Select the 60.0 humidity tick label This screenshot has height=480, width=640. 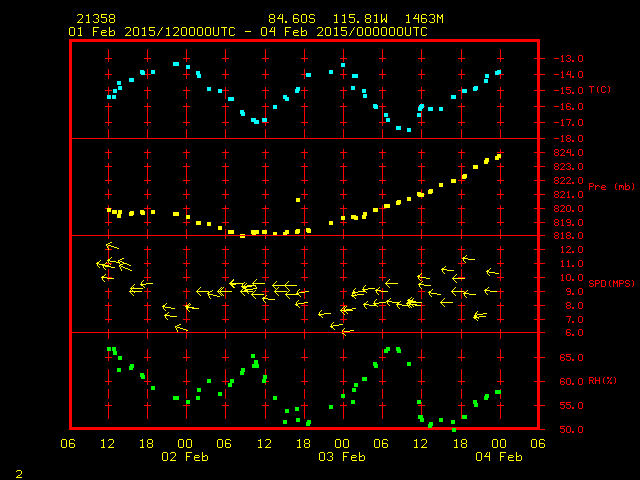click(571, 382)
